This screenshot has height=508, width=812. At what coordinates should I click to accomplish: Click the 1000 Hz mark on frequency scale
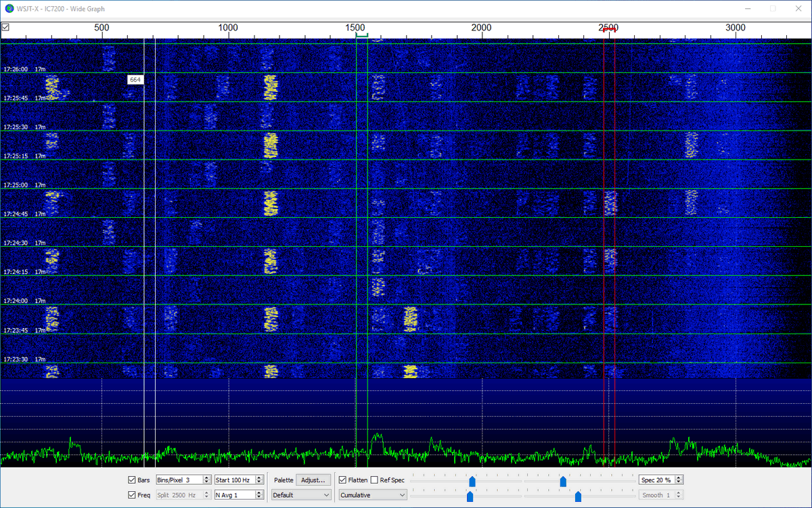tap(229, 28)
